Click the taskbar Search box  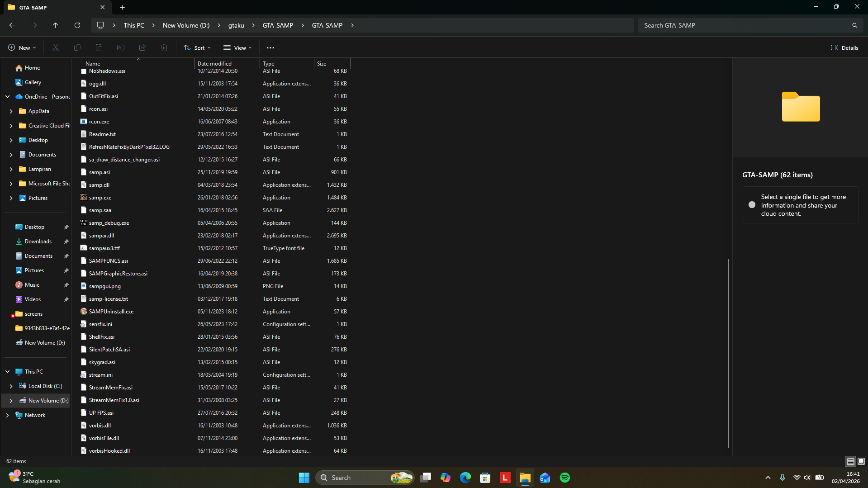click(365, 478)
